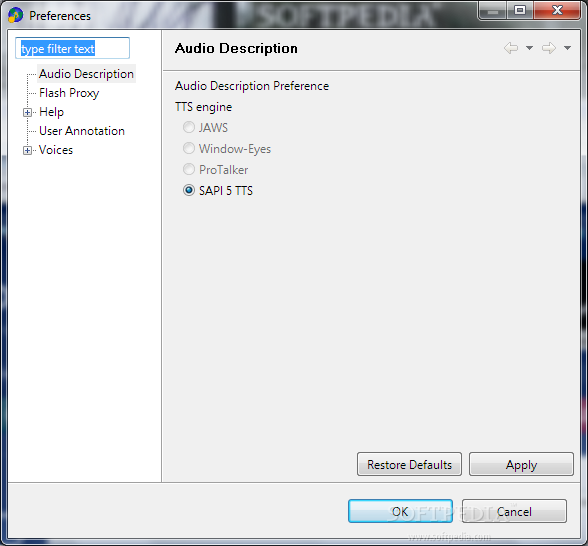Select Audio Description in the tree

point(86,74)
